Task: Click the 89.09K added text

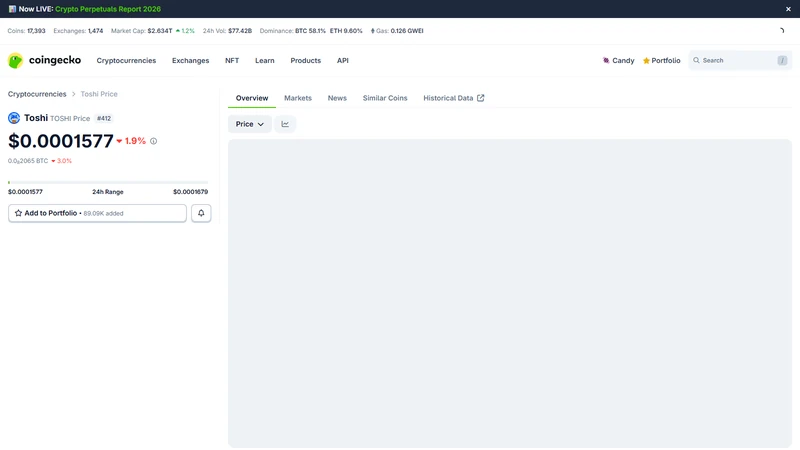Action: coord(103,213)
